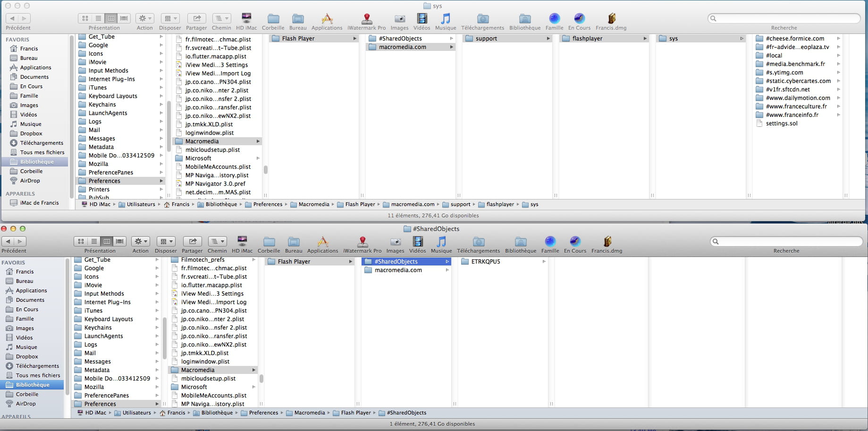
Task: Open Applications toolbar icon in top window
Action: coord(327,18)
